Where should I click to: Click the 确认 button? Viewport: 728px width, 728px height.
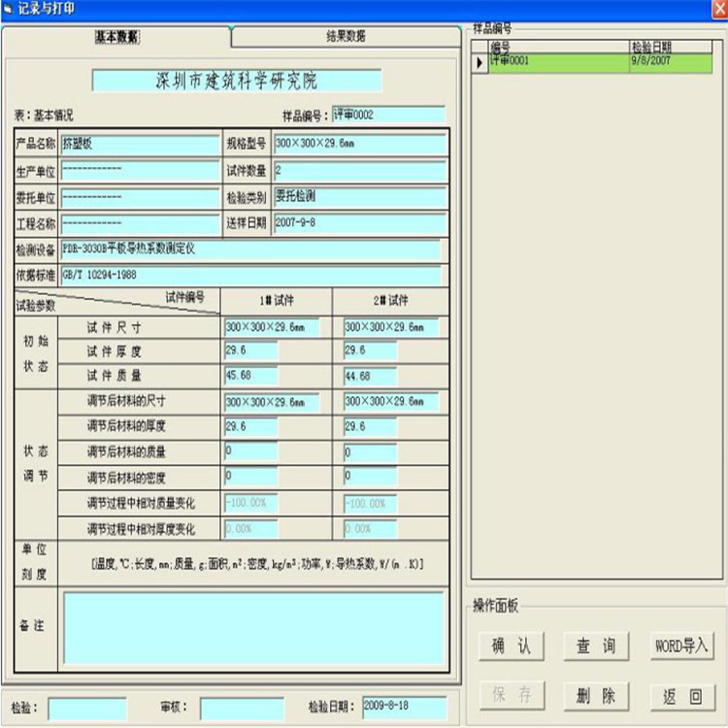pos(511,645)
